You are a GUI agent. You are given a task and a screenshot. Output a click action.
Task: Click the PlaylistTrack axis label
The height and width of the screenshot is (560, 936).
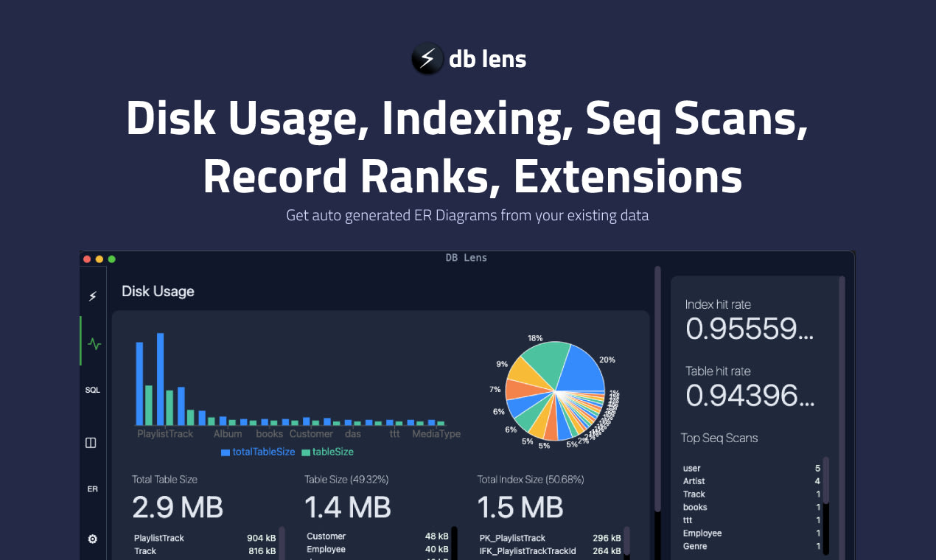[x=165, y=434]
